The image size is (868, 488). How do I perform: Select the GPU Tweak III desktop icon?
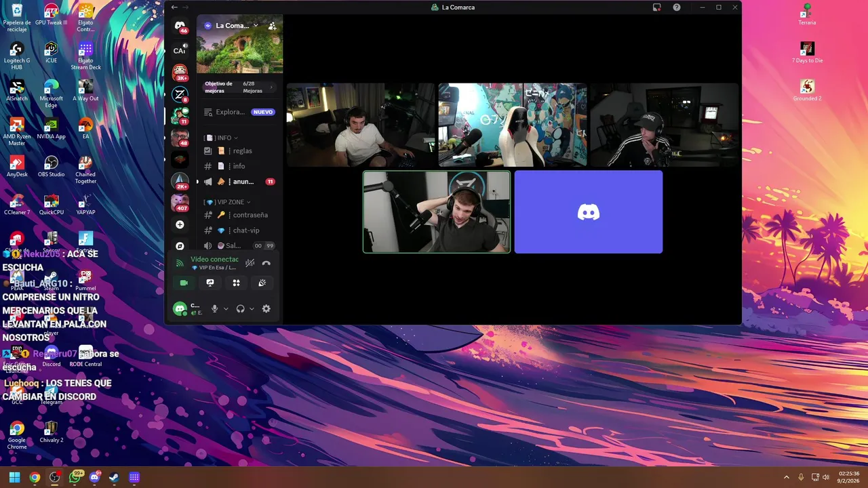[51, 14]
